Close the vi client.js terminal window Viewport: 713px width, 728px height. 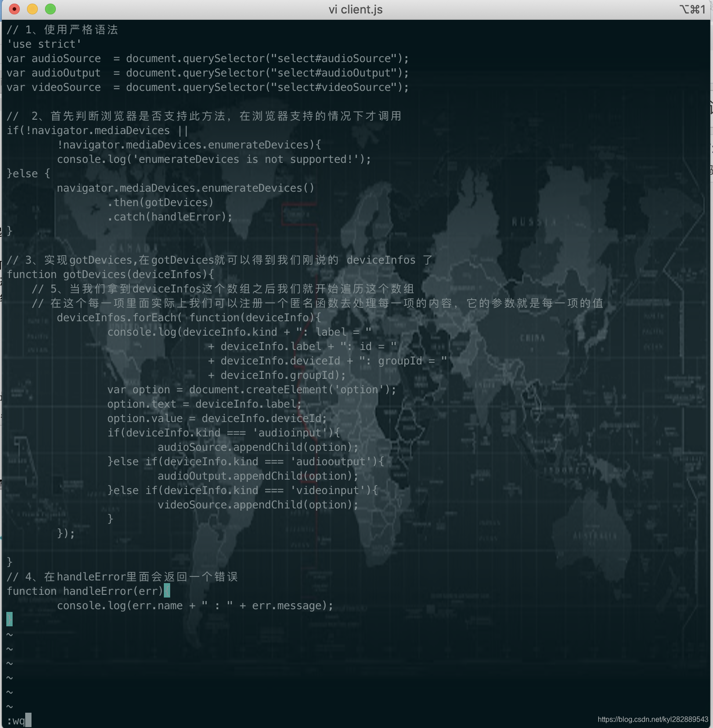tap(14, 9)
